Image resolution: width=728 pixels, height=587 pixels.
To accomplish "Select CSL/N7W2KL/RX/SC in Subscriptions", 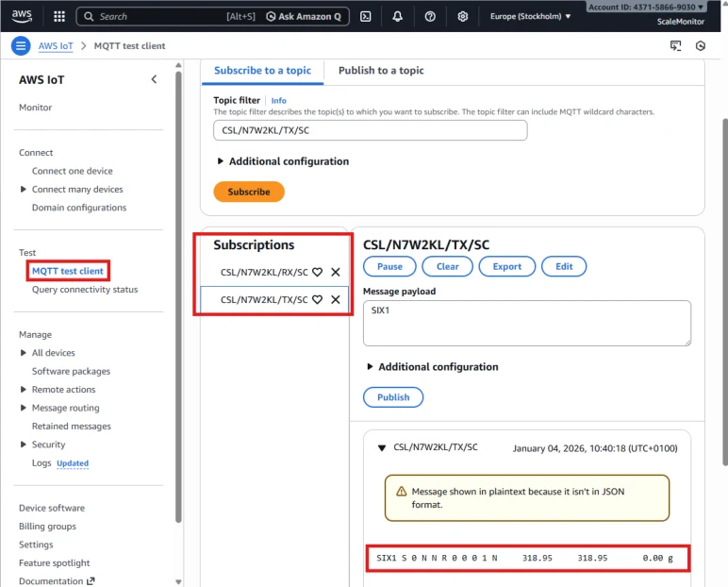I will [264, 272].
